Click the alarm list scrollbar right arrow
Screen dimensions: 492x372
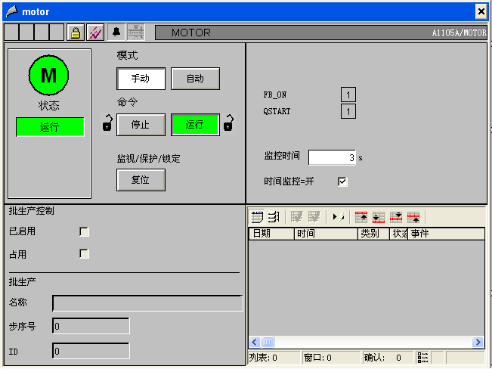pyautogui.click(x=478, y=342)
